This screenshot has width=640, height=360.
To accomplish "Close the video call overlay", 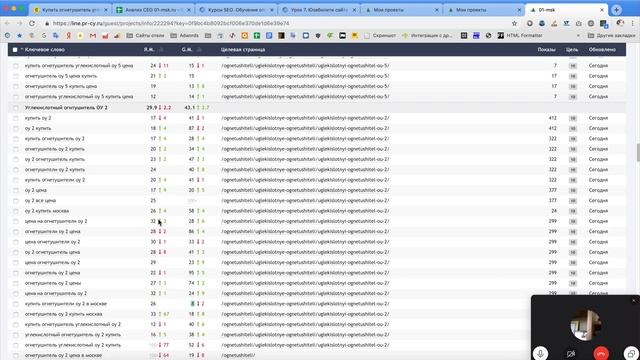I will pyautogui.click(x=634, y=300).
